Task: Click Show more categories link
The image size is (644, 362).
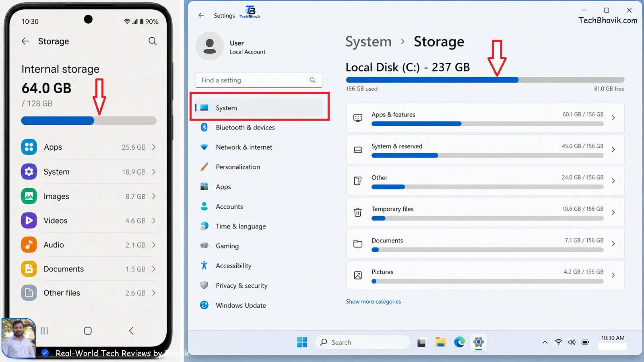Action: pos(374,302)
